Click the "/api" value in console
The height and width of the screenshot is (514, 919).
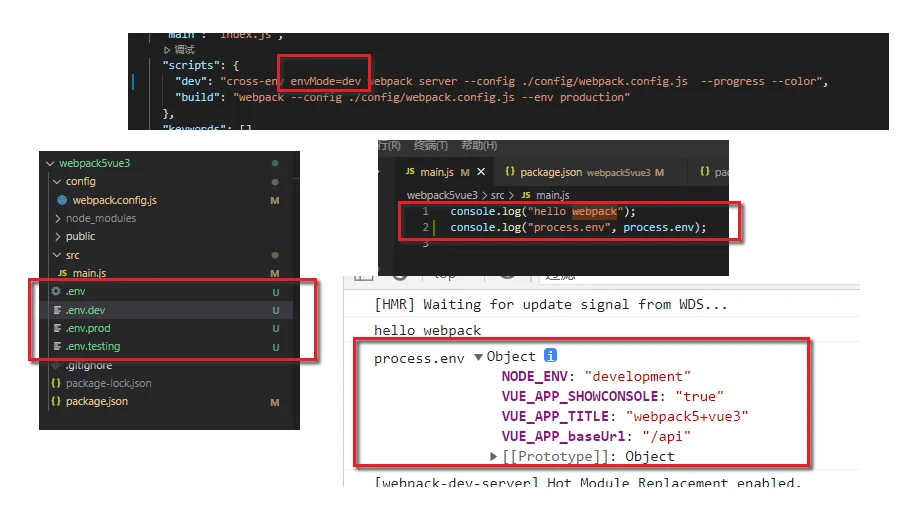click(x=666, y=436)
